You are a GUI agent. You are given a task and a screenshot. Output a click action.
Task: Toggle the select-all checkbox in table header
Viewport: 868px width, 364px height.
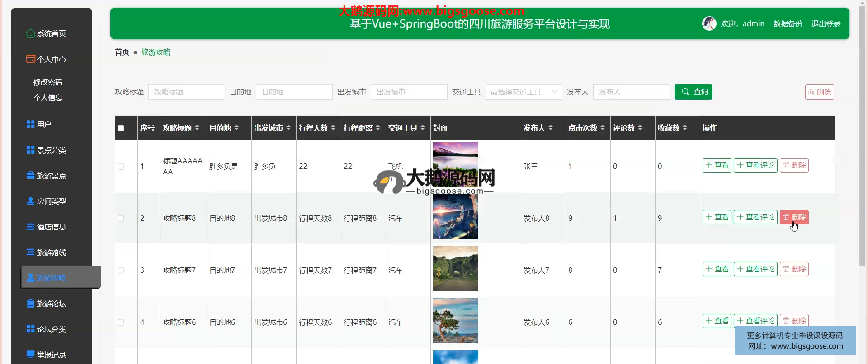pyautogui.click(x=121, y=128)
